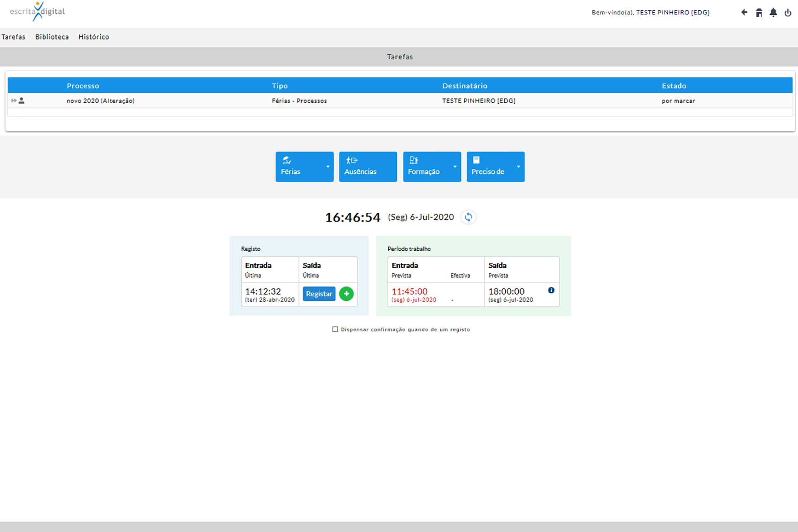This screenshot has width=798, height=532.
Task: Click the power logout icon
Action: 788,12
